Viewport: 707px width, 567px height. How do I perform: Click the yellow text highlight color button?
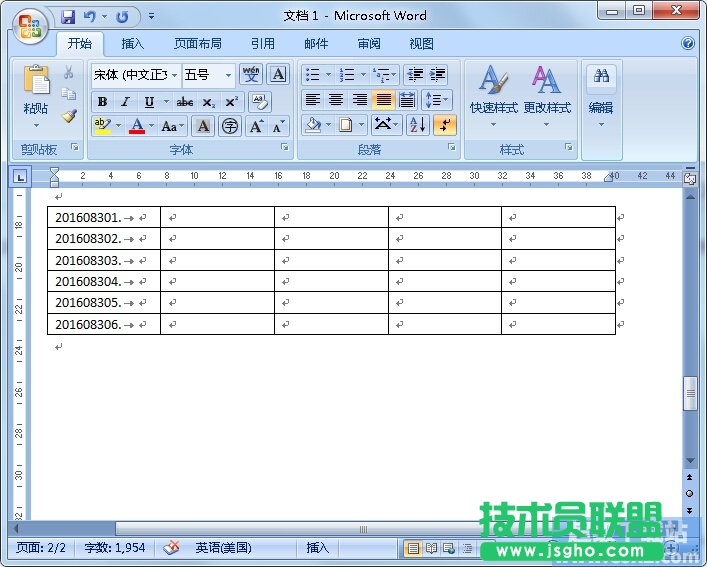(101, 126)
